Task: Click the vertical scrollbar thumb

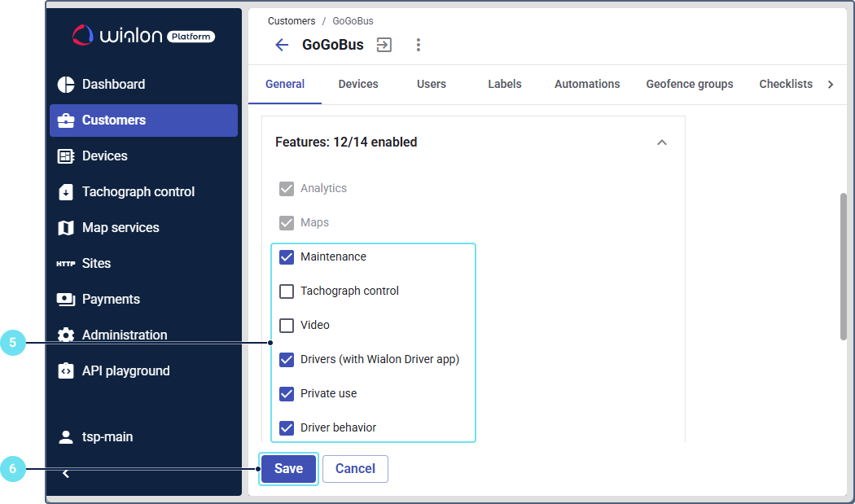Action: (844, 266)
